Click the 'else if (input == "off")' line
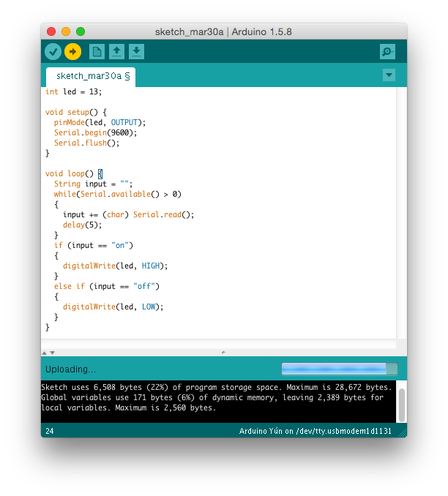The height and width of the screenshot is (496, 448). click(107, 286)
